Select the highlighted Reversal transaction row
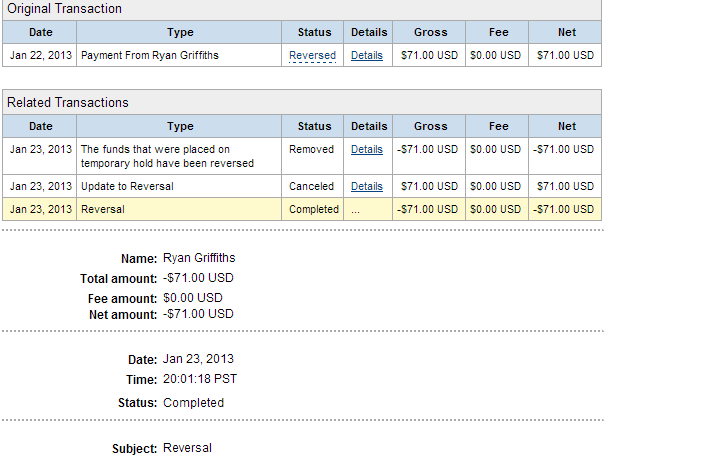The image size is (727, 470). (x=302, y=209)
